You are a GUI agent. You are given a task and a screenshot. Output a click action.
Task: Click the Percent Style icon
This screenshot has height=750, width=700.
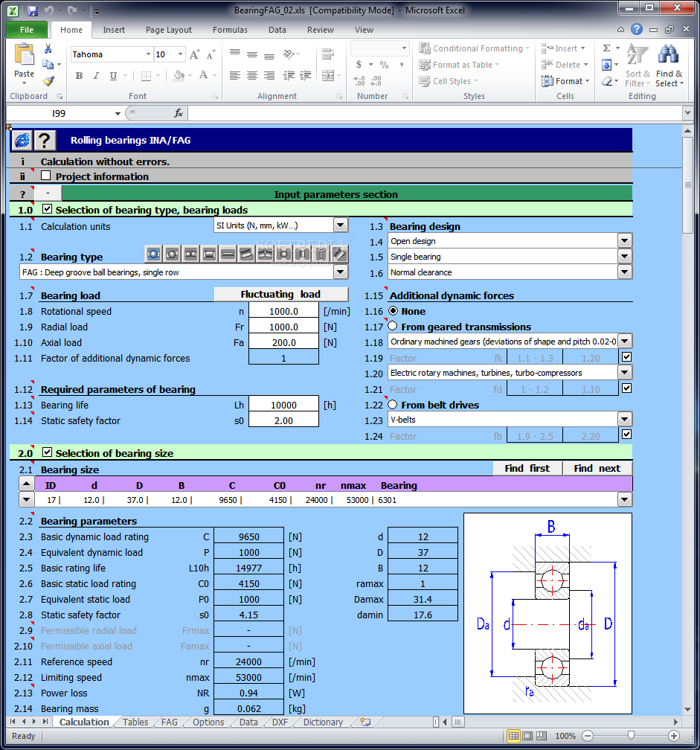click(x=384, y=65)
